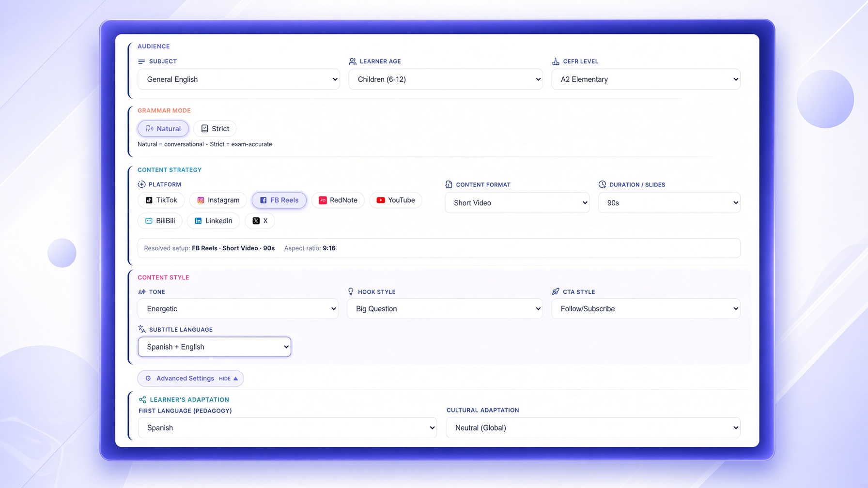Viewport: 868px width, 488px height.
Task: Click the resolved setup 'FB Reels · Short Video · 90s'
Action: point(233,248)
